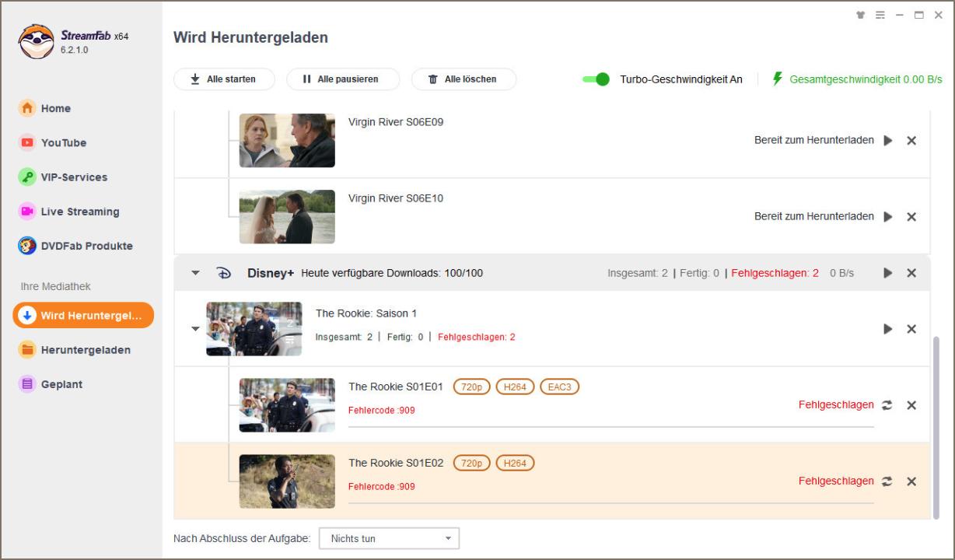This screenshot has width=955, height=560.
Task: Click Alle starten button
Action: pos(225,79)
